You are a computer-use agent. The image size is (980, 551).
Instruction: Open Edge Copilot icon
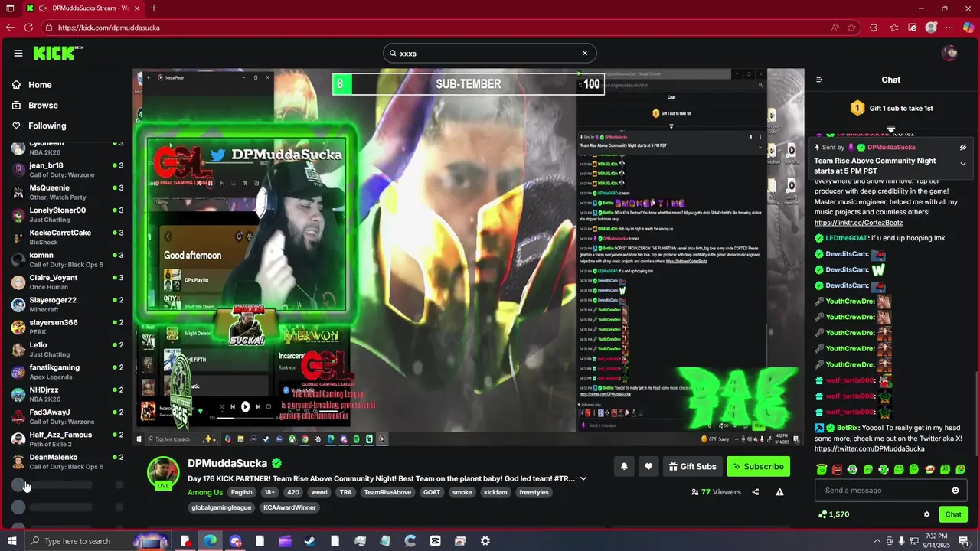pos(968,28)
